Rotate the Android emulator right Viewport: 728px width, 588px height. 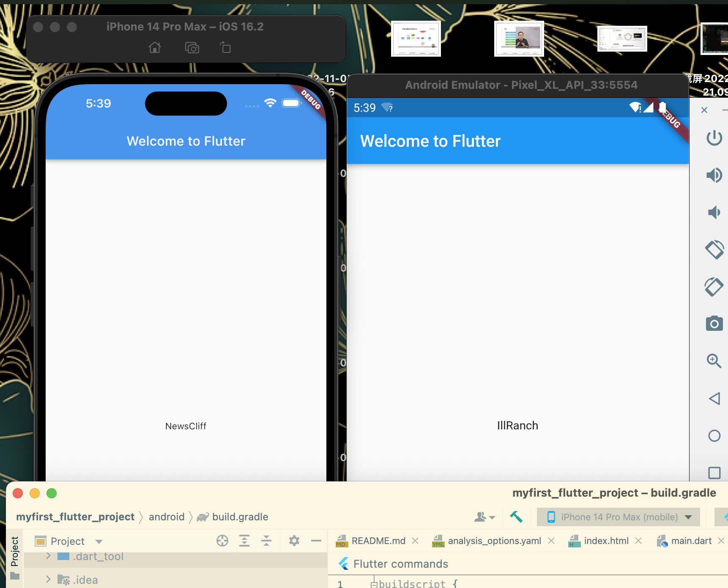(714, 286)
